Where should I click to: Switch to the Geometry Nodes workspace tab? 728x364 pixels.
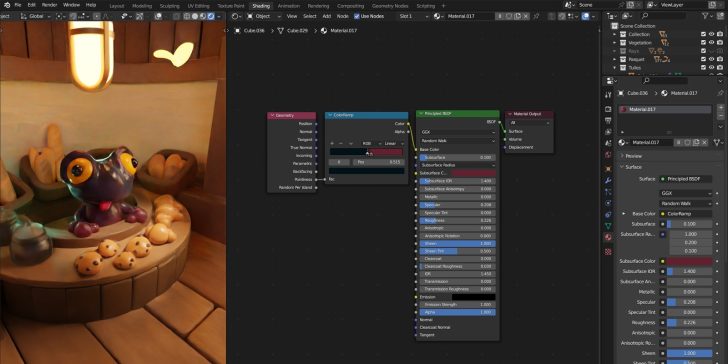click(x=390, y=6)
